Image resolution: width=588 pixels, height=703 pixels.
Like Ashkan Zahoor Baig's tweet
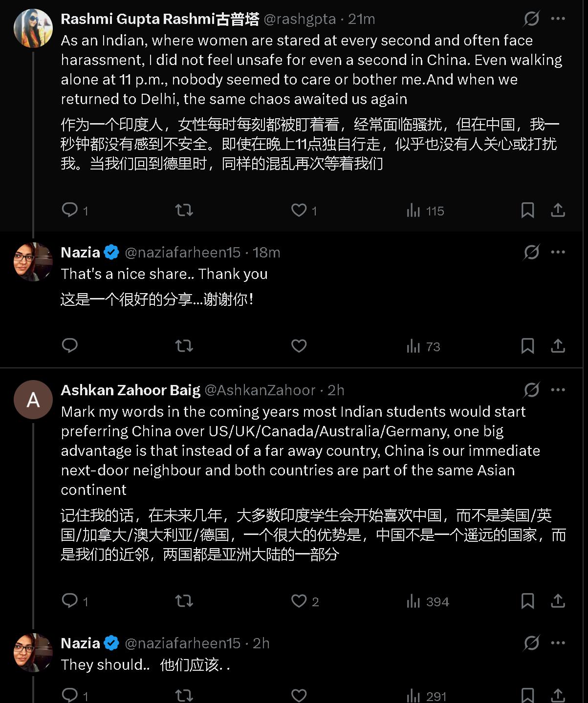click(299, 600)
